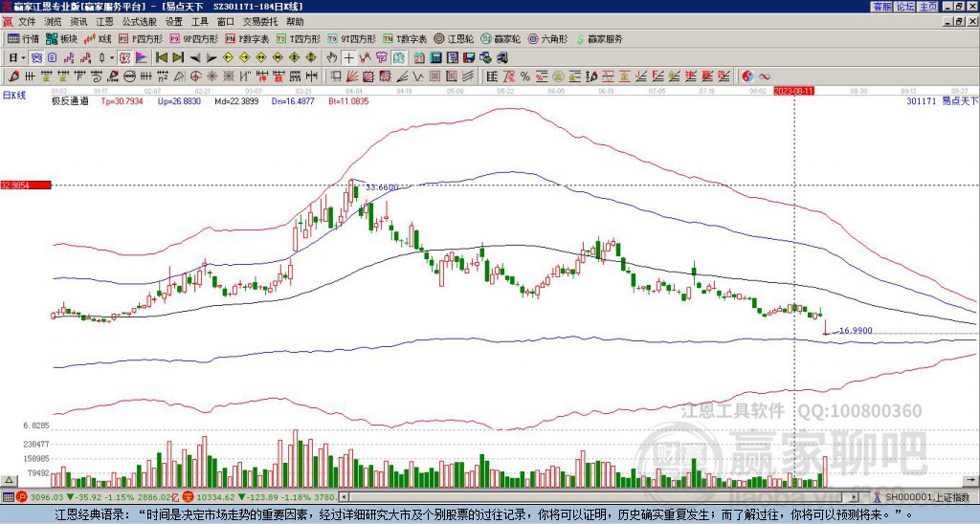Click the 3096.03 index value in status bar
Image resolution: width=980 pixels, height=524 pixels.
[x=47, y=497]
